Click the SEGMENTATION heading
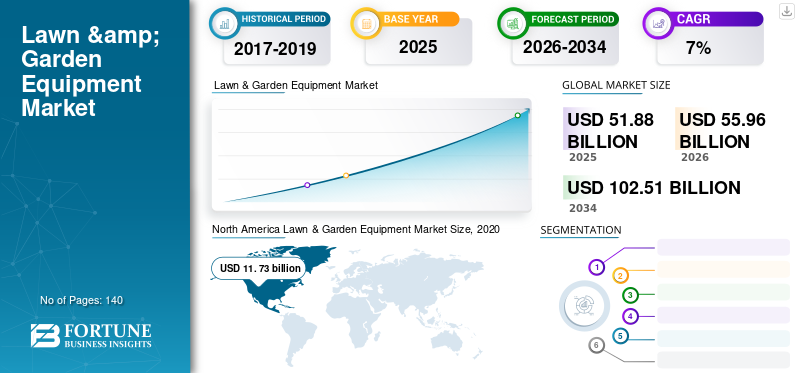The width and height of the screenshot is (800, 373). coord(581,230)
